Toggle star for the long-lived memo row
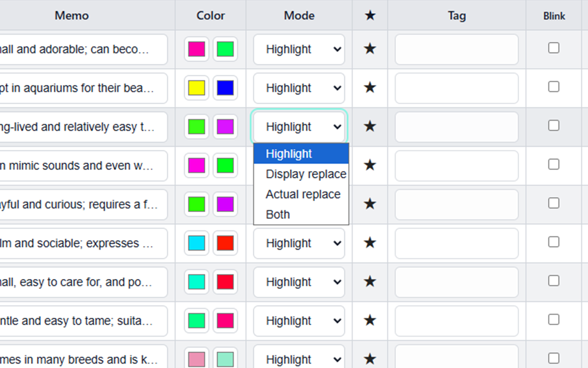Image resolution: width=588 pixels, height=368 pixels. (x=370, y=126)
